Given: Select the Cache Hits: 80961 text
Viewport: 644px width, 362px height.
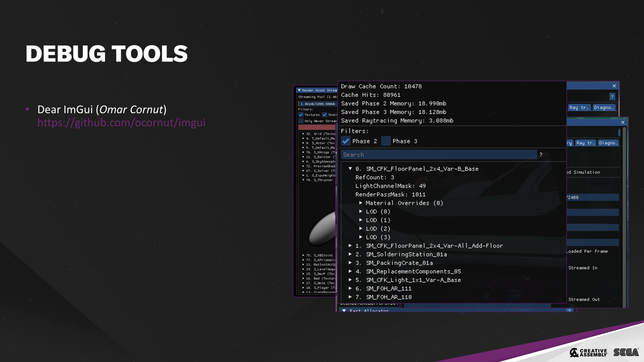Looking at the screenshot, I should click(x=371, y=95).
